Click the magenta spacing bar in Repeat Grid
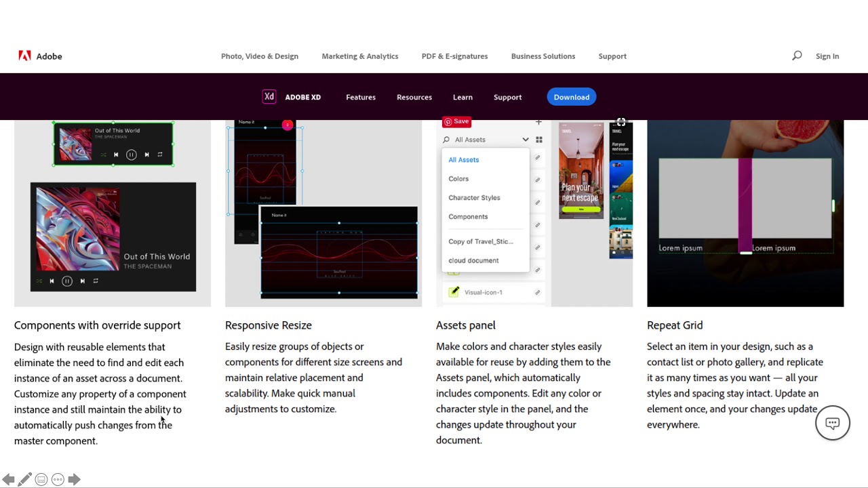Screen dimensions: 868x488 click(x=745, y=206)
